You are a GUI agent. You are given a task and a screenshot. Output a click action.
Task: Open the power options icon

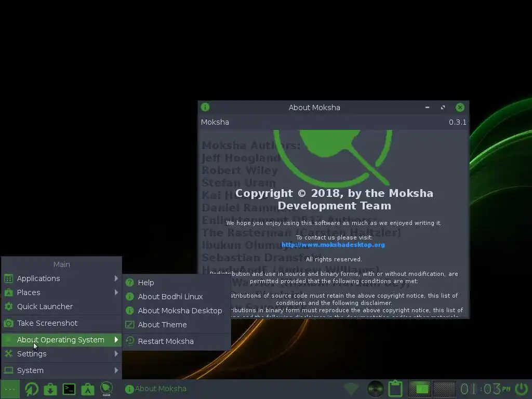pos(522,389)
